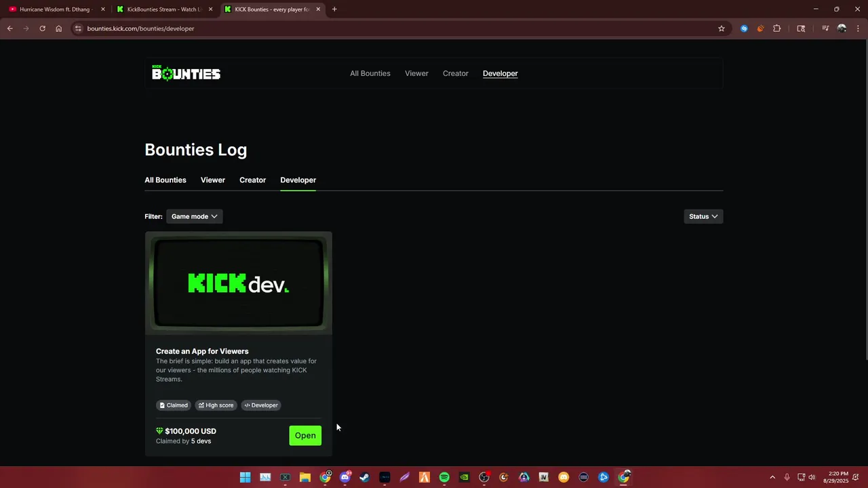Open Discord from the taskbar
The height and width of the screenshot is (488, 868).
pos(345,477)
